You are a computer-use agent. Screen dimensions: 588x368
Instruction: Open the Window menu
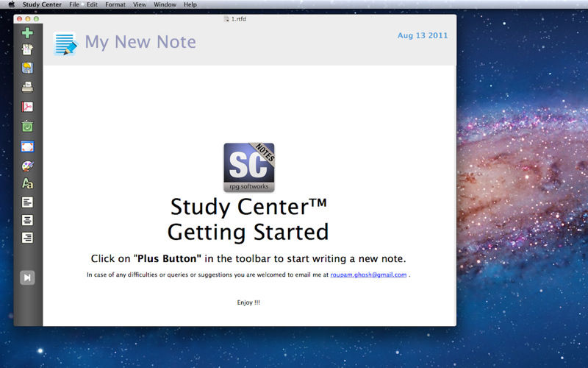click(165, 4)
